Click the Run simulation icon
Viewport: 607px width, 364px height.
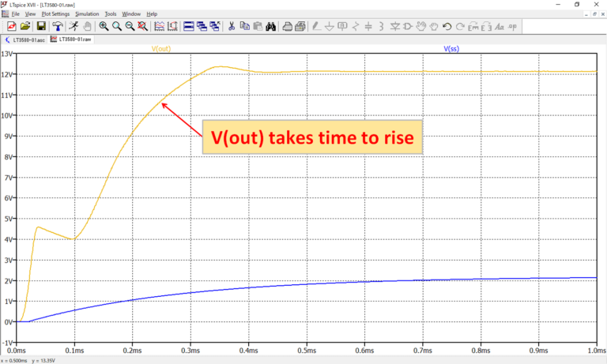tap(73, 26)
